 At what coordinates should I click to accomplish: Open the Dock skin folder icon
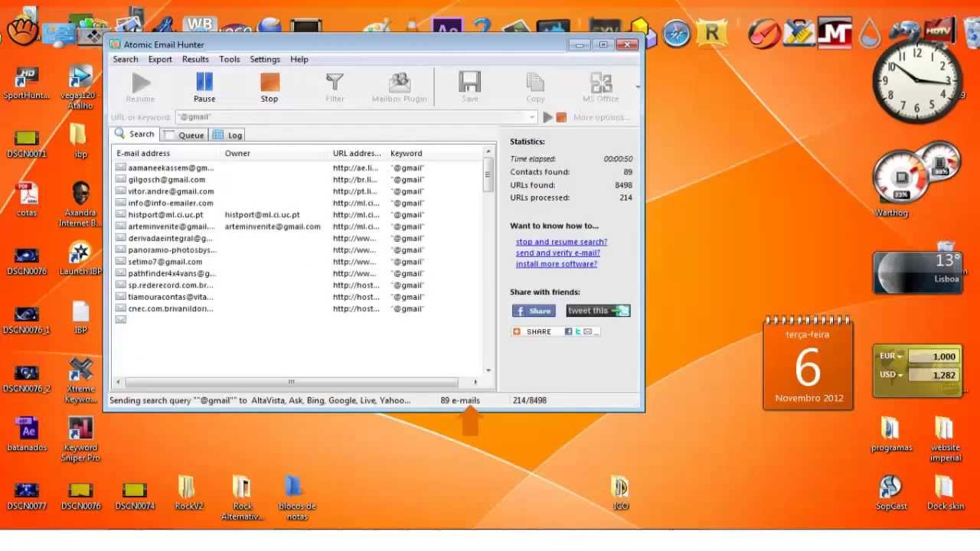click(945, 494)
